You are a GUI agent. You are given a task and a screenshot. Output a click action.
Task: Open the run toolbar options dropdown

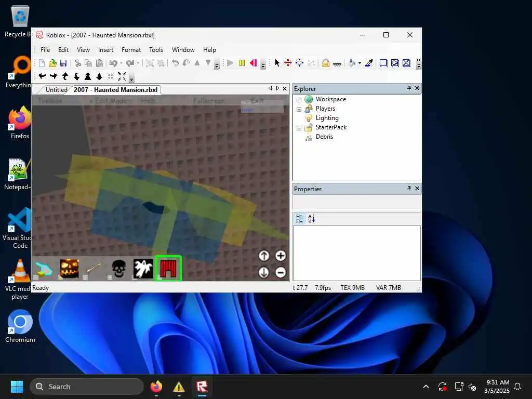[x=263, y=65]
